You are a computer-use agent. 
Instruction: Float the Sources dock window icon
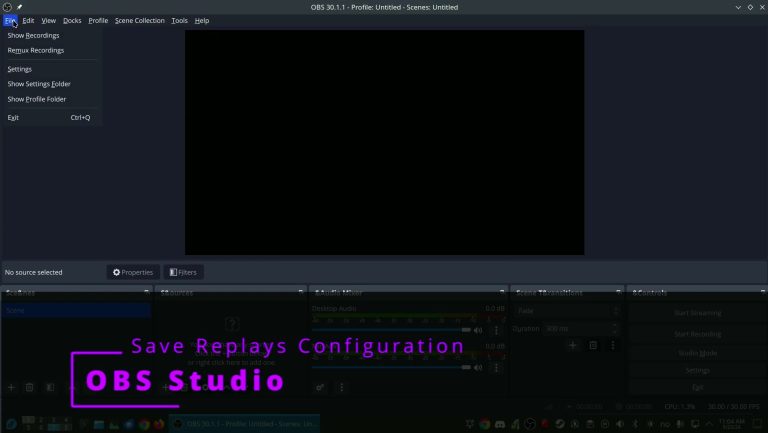301,292
